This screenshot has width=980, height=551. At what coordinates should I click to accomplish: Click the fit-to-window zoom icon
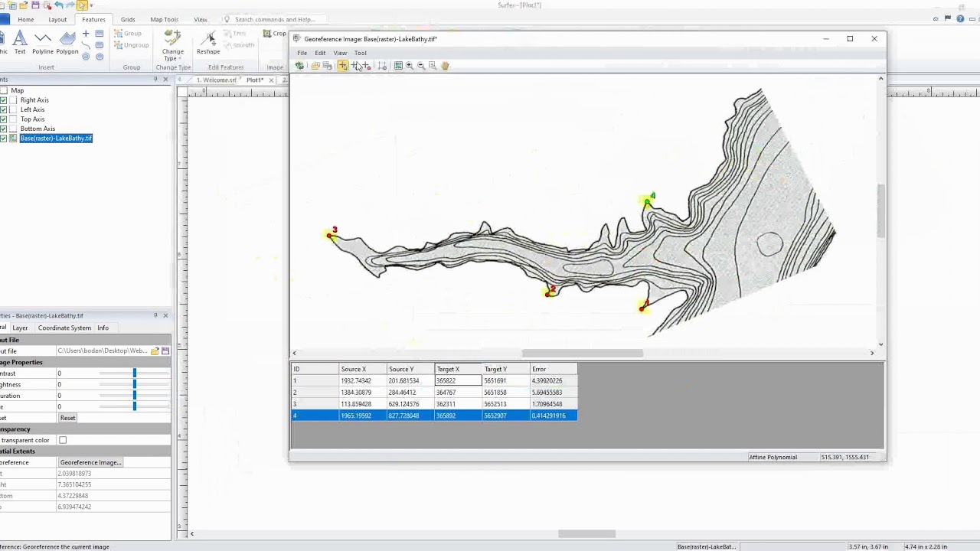[x=398, y=66]
